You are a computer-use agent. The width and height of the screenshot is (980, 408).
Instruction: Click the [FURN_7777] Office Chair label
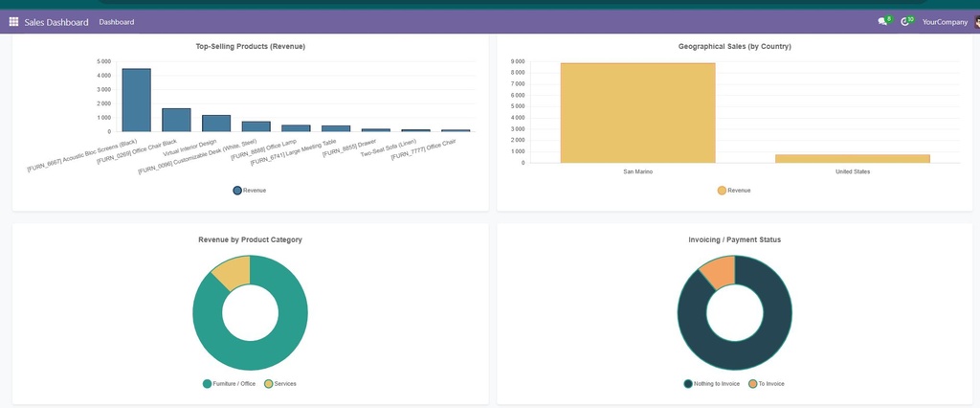[423, 149]
